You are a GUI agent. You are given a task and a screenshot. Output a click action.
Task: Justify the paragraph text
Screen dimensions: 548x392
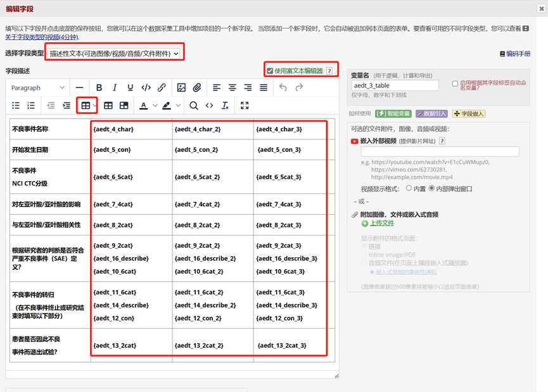[x=264, y=87]
